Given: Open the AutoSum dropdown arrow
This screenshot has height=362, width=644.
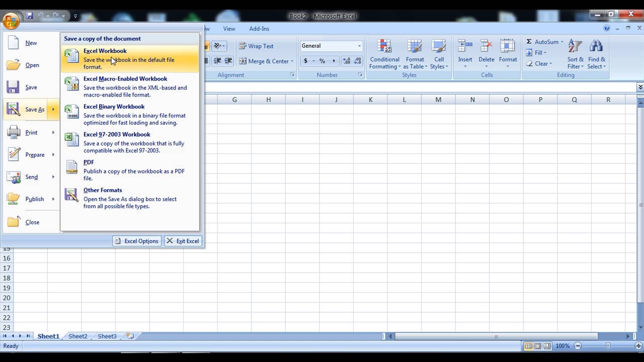Looking at the screenshot, I should pos(562,42).
